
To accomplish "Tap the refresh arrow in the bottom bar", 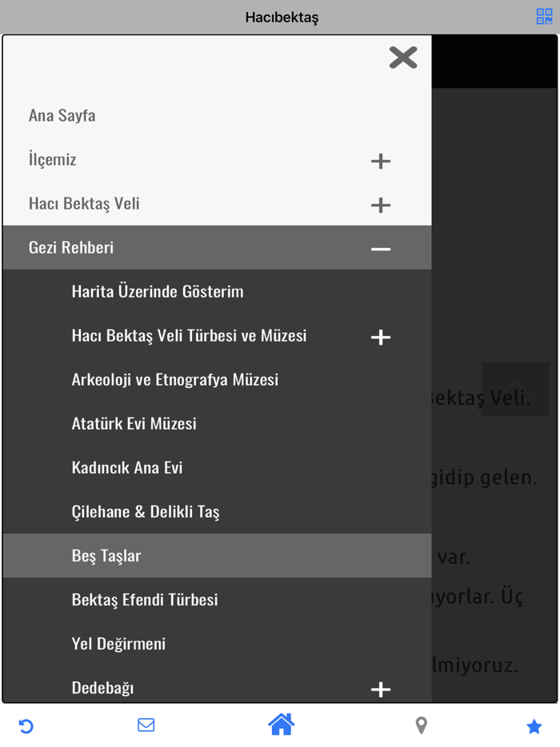I will click(26, 725).
